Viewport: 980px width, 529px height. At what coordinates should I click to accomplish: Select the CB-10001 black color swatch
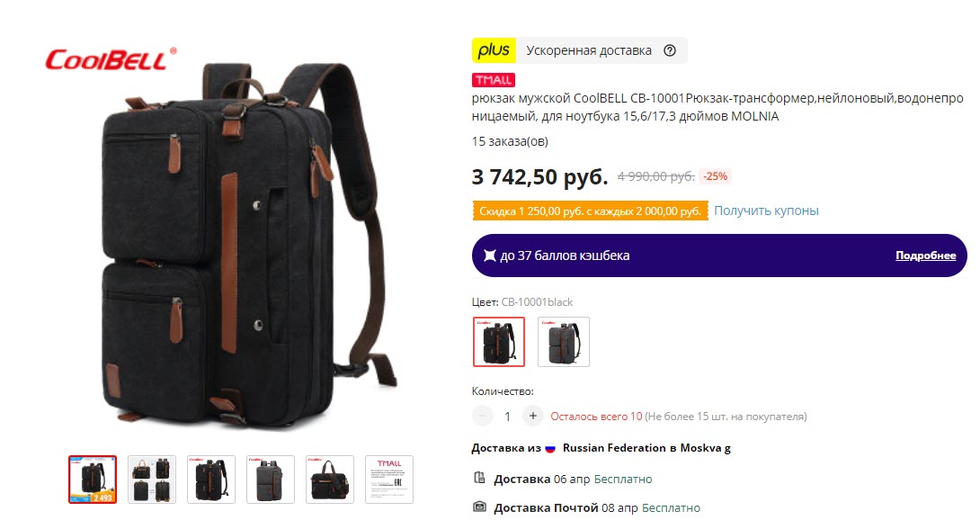[x=499, y=341]
